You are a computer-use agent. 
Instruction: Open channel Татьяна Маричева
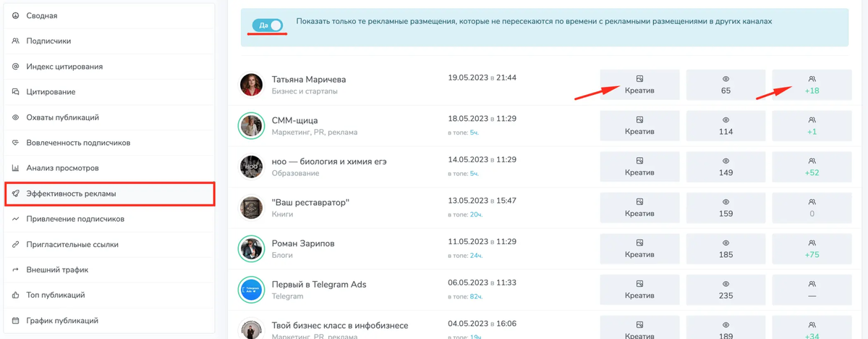[x=309, y=79]
